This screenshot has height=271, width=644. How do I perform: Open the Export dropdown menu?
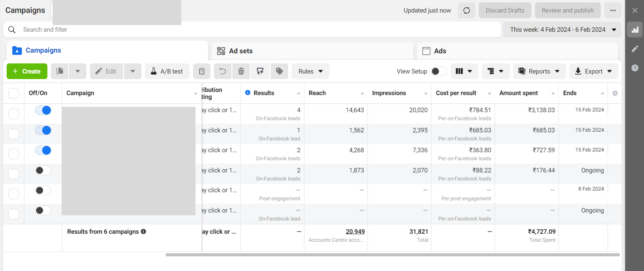click(593, 71)
